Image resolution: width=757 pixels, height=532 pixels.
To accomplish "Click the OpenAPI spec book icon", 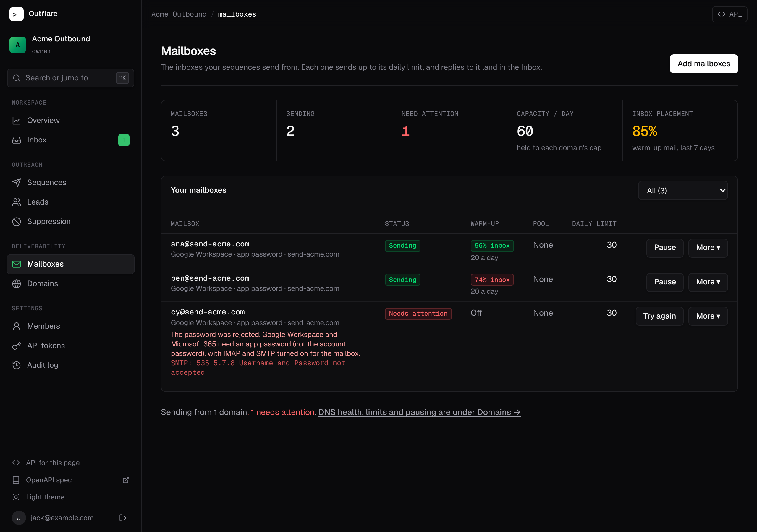I will 16,480.
